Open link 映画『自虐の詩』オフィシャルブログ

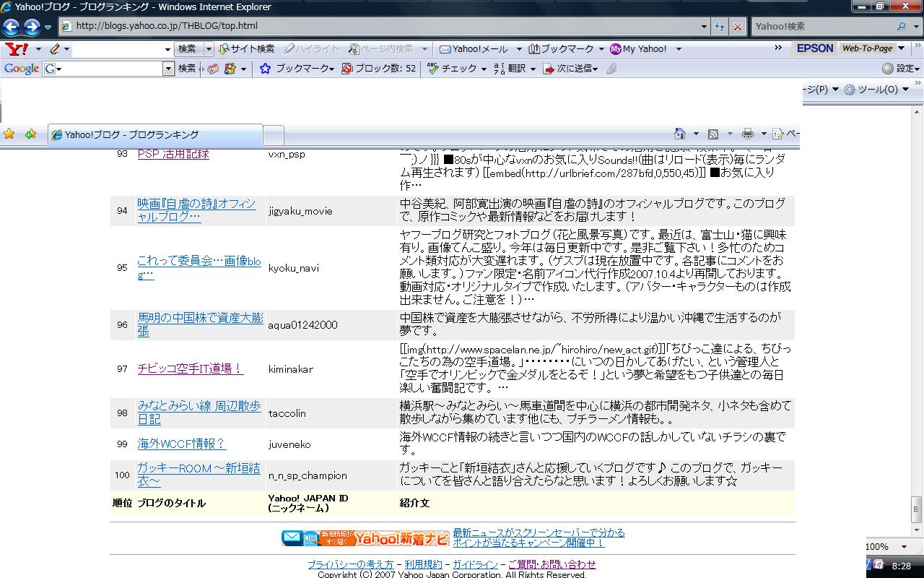197,210
